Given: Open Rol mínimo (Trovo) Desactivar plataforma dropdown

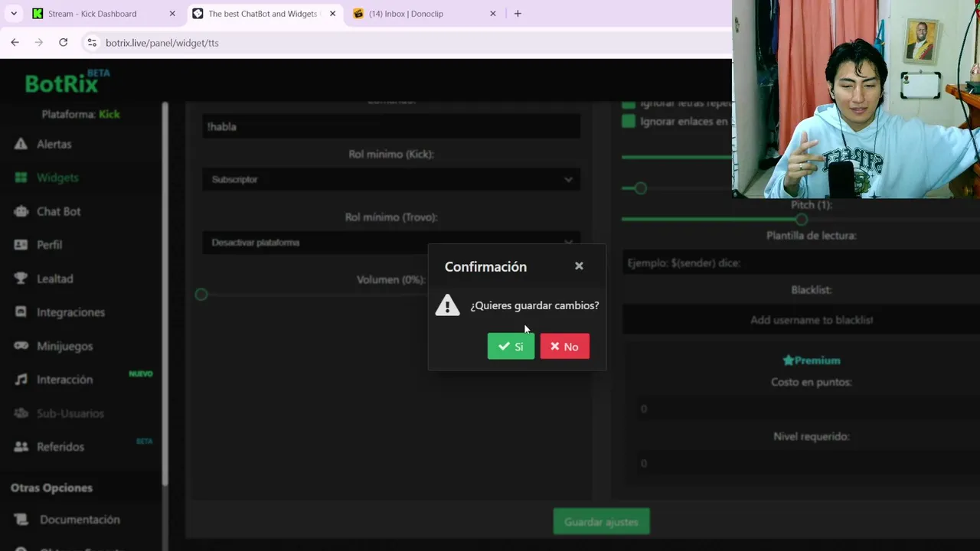Looking at the screenshot, I should [391, 243].
